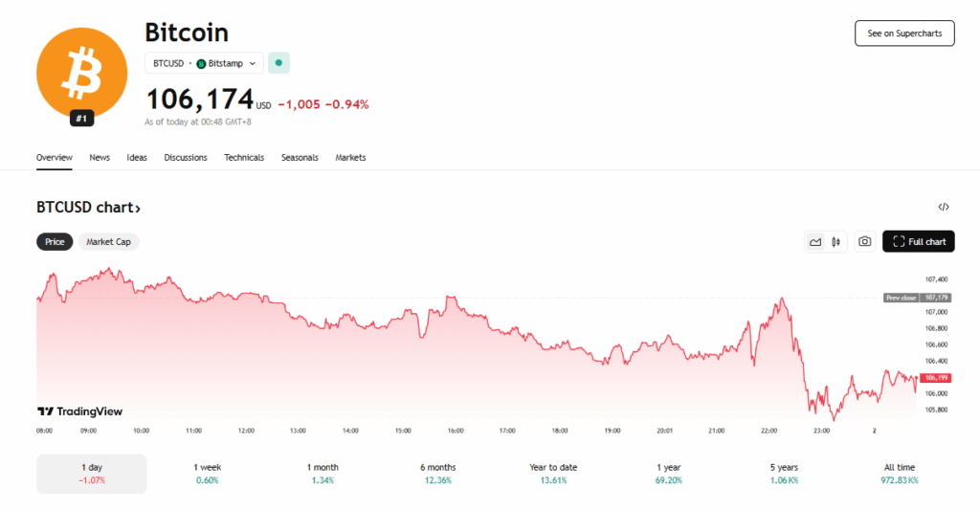Click the 106,174 price value
Image resolution: width=980 pixels, height=511 pixels.
pyautogui.click(x=200, y=100)
